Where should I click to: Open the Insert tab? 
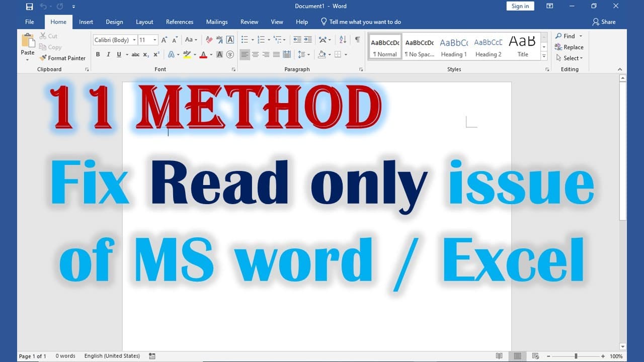point(86,22)
